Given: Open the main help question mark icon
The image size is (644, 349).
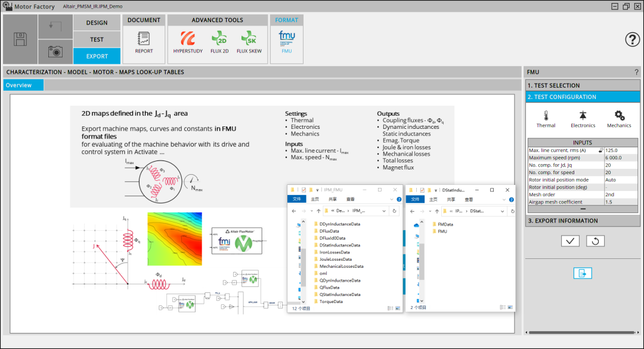Looking at the screenshot, I should pos(633,39).
